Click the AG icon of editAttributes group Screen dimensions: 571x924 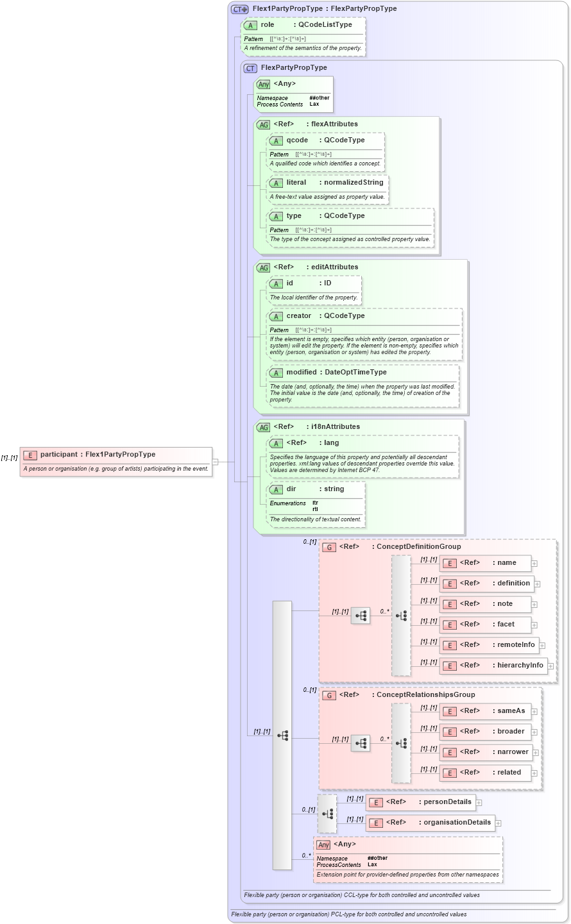coord(264,268)
